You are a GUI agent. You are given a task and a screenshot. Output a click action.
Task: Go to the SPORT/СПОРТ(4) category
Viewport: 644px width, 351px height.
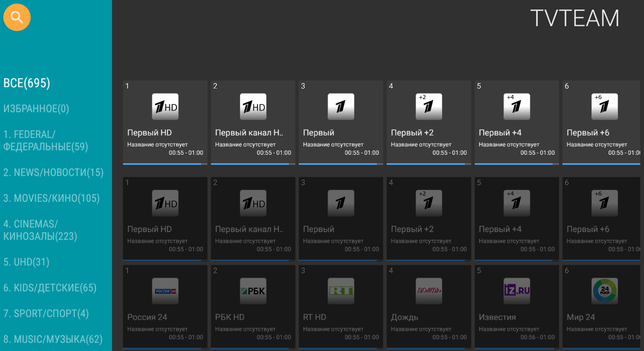coord(46,314)
